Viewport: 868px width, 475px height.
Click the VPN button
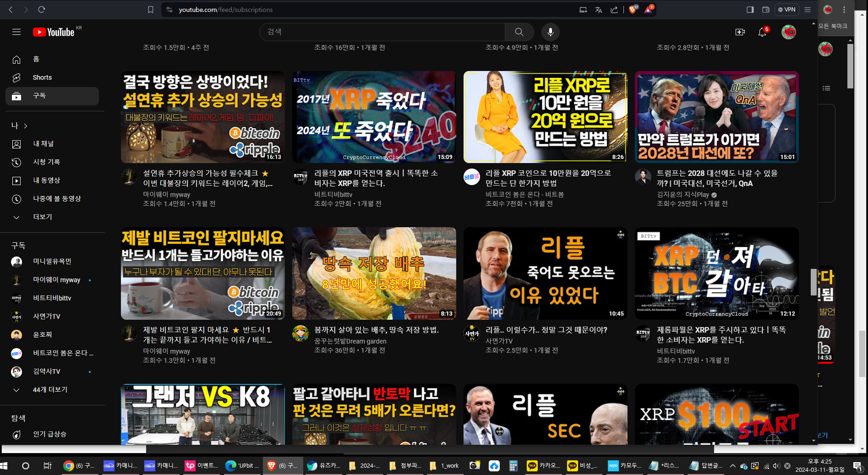point(787,10)
